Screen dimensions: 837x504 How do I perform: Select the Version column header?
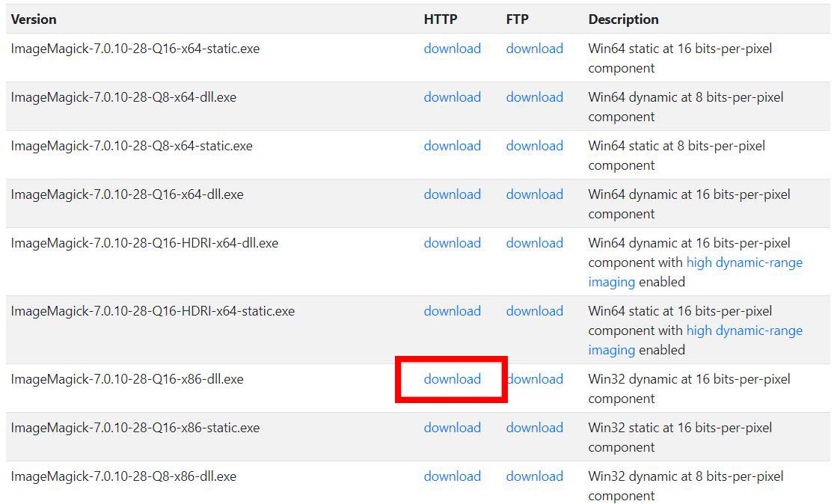34,19
